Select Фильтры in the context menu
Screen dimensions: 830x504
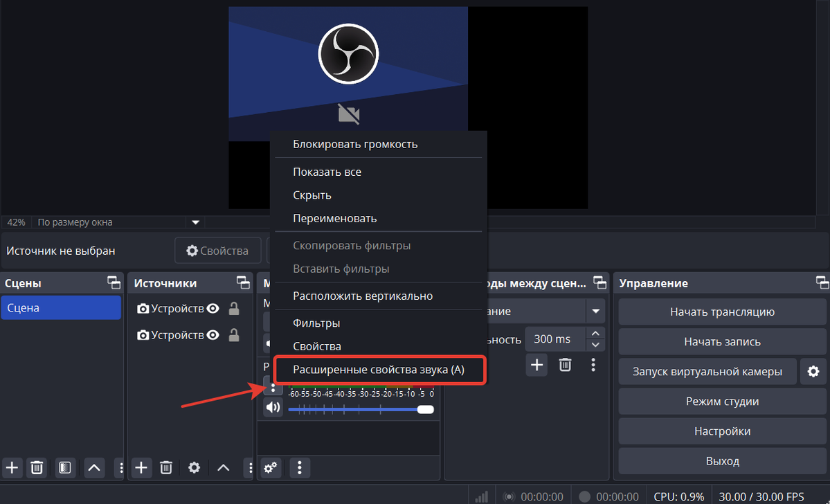pos(316,323)
